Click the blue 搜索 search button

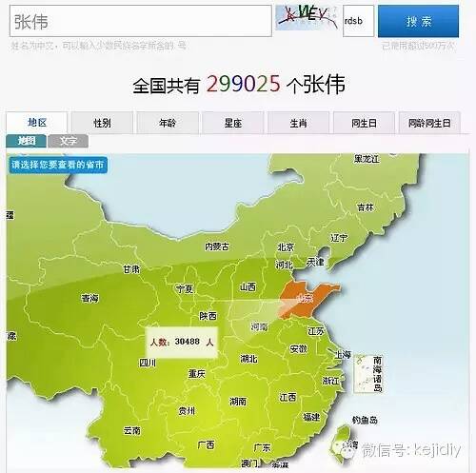tap(418, 21)
